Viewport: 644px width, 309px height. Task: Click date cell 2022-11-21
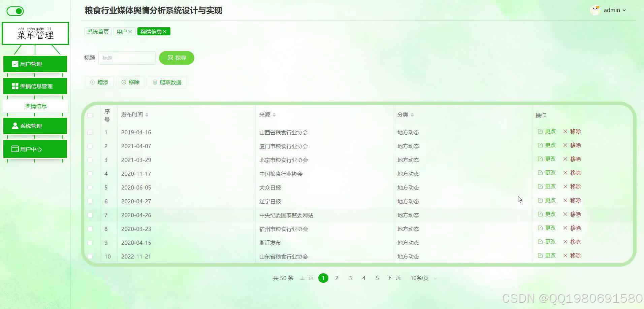[x=136, y=256]
